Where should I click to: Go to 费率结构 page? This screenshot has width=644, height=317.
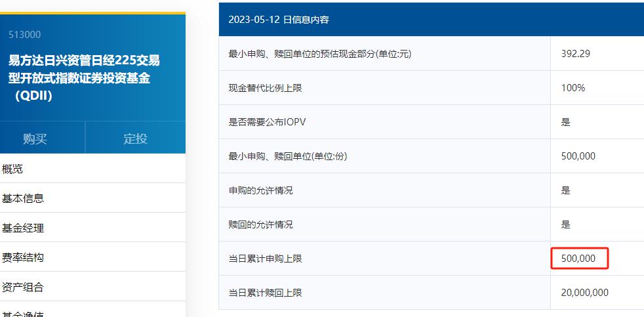(x=23, y=257)
